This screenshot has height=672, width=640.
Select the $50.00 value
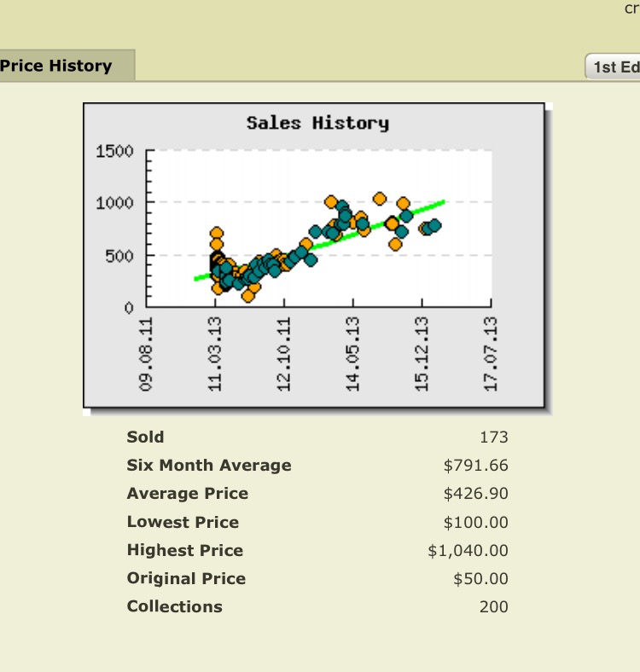pyautogui.click(x=480, y=578)
